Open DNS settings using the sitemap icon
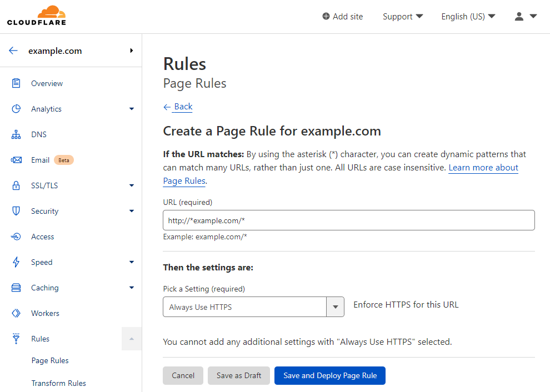 coord(16,134)
